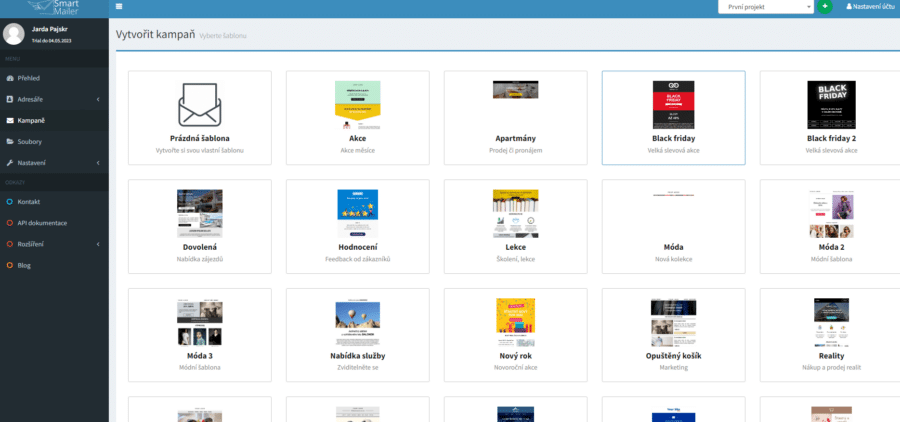Screen dimensions: 900x422
Task: Click the circle icon beside API dokumentace
Action: coord(10,223)
